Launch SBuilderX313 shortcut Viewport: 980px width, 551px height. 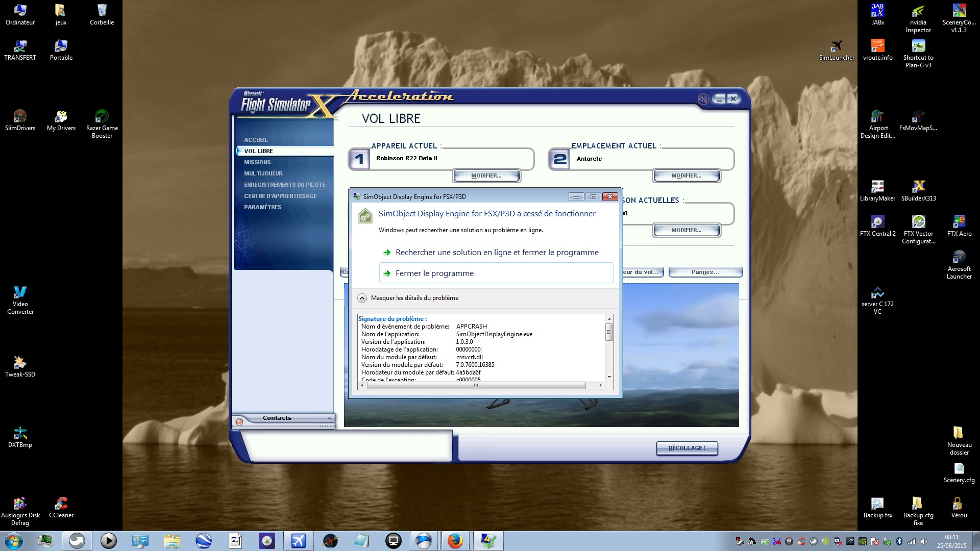tap(918, 191)
